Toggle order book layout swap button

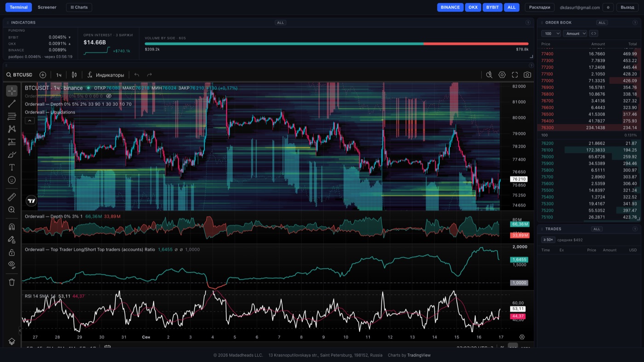click(593, 34)
